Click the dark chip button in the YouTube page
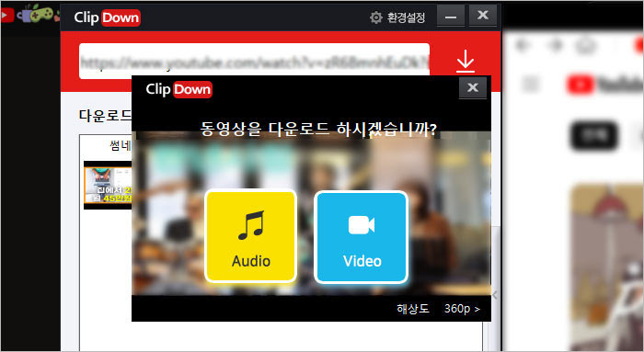The image size is (644, 352). point(594,135)
